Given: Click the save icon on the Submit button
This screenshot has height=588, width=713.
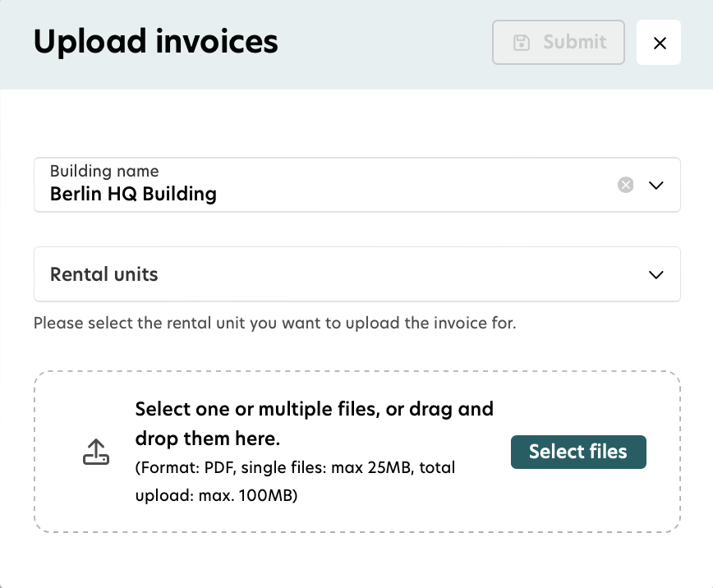Looking at the screenshot, I should [x=521, y=42].
